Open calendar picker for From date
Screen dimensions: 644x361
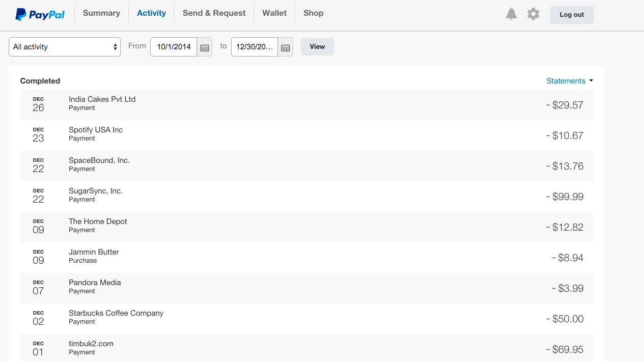click(x=205, y=47)
